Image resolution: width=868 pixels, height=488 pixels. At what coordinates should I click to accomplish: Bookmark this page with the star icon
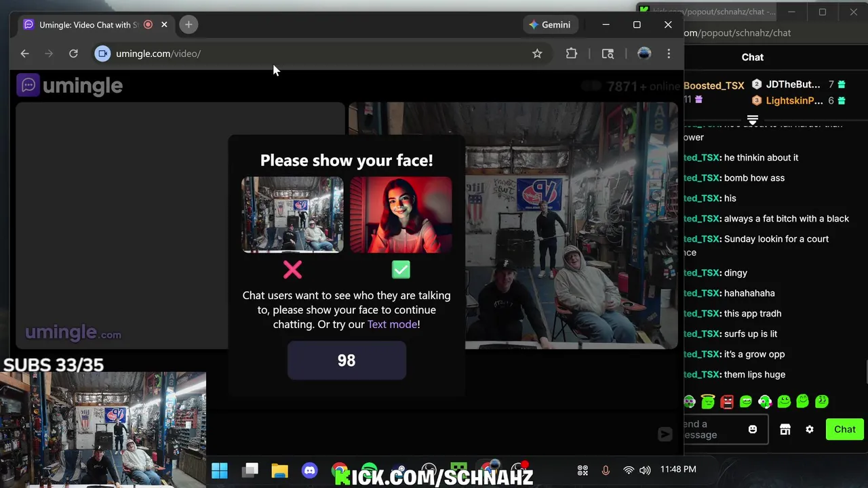point(537,54)
